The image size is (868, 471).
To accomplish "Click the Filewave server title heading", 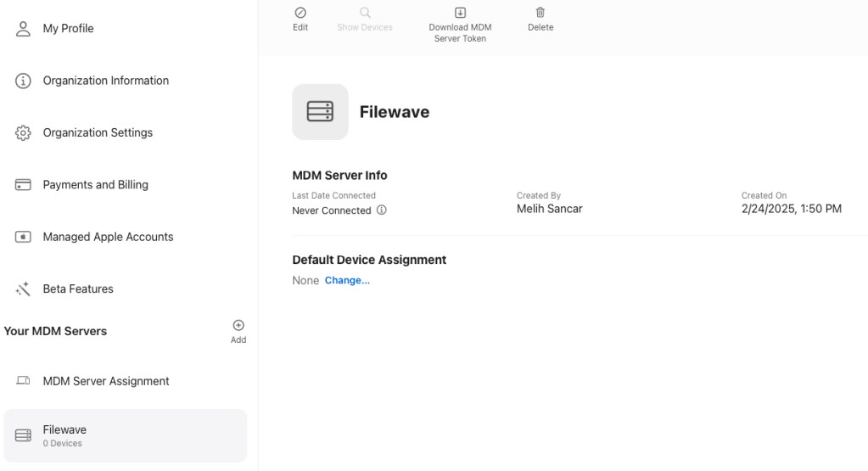I will point(395,112).
